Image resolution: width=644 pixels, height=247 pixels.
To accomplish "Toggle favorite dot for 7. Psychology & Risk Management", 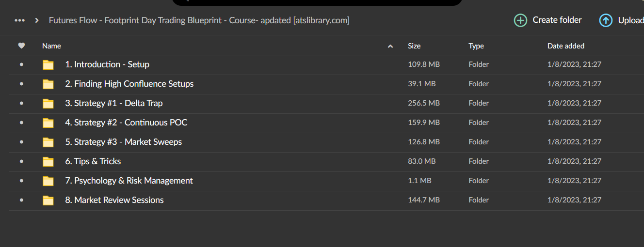I will pos(21,181).
